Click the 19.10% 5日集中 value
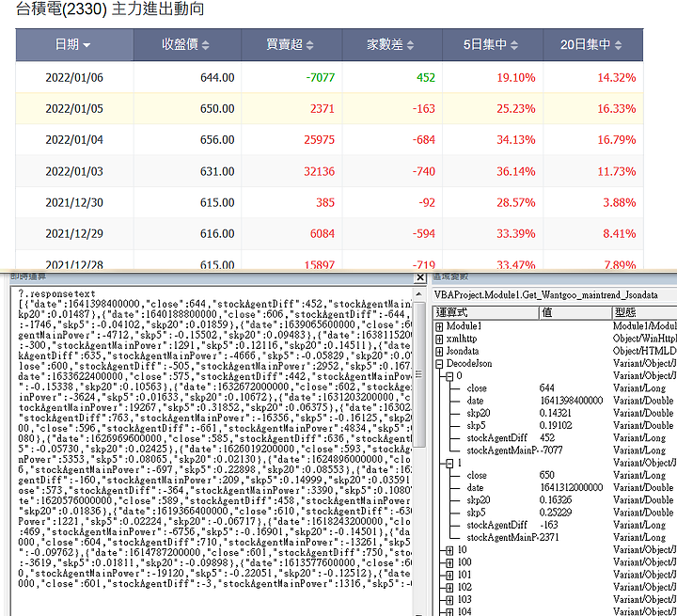Image resolution: width=677 pixels, height=616 pixels. pos(516,78)
